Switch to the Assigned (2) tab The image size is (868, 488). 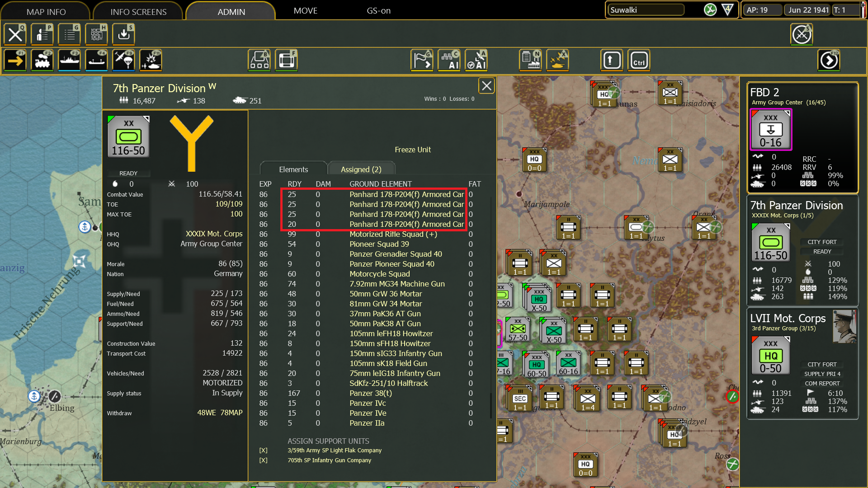[361, 169]
